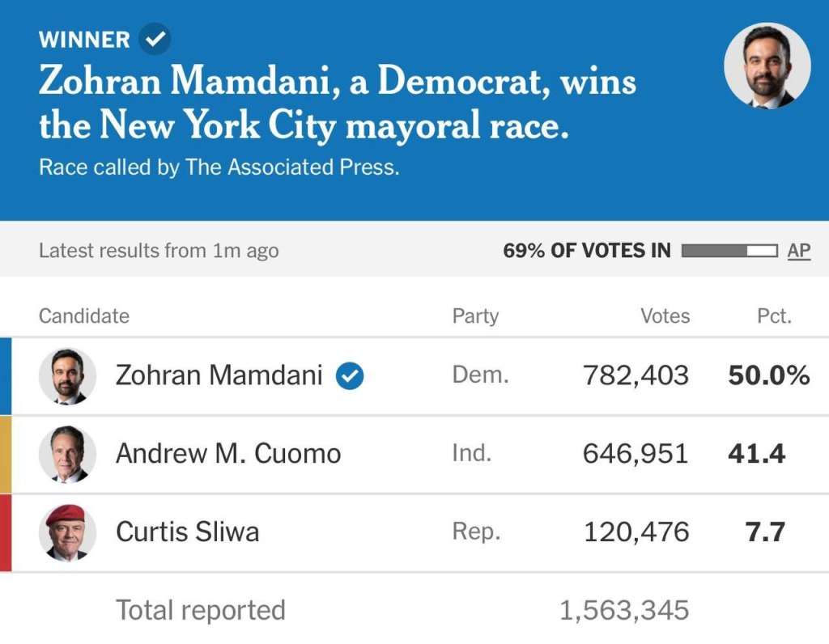Click the Andrew M. Cuomo candidate name
This screenshot has height=644, width=829.
click(228, 454)
